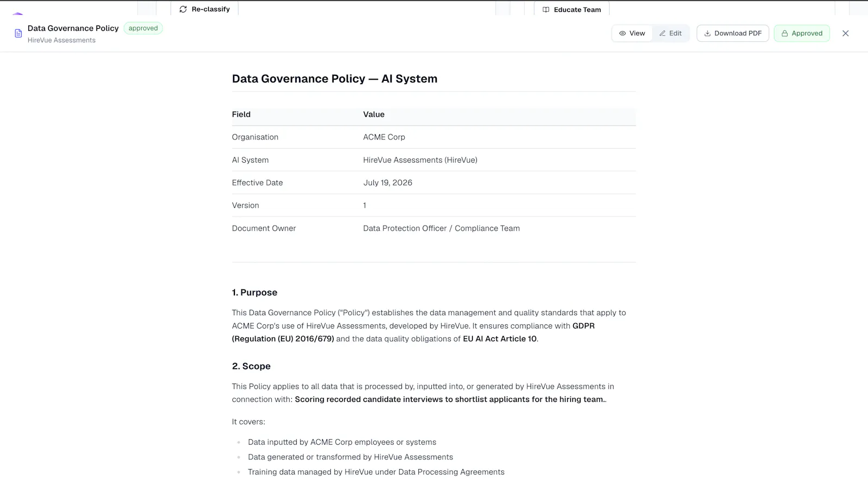Click the Re-classify refresh icon
Image resolution: width=868 pixels, height=493 pixels.
pyautogui.click(x=183, y=9)
